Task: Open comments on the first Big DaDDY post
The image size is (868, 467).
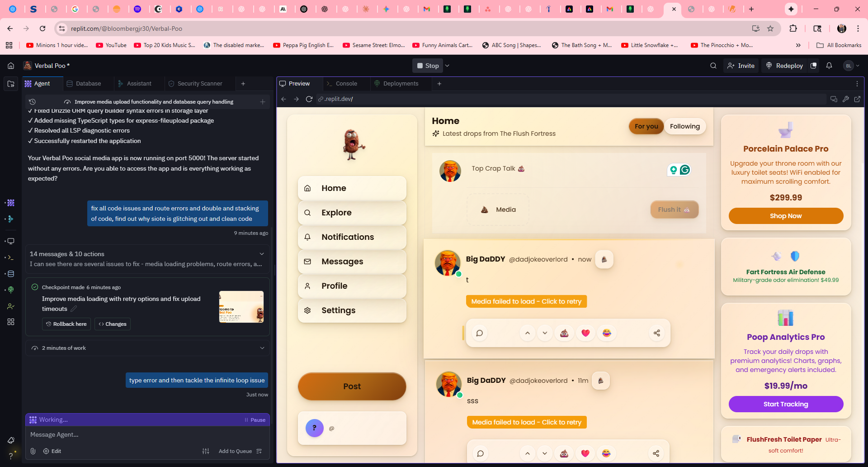Action: point(480,333)
